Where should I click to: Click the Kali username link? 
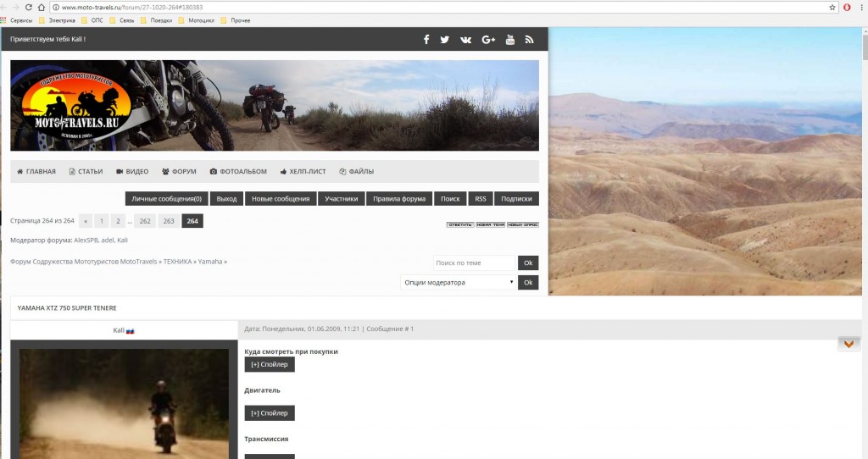point(119,330)
